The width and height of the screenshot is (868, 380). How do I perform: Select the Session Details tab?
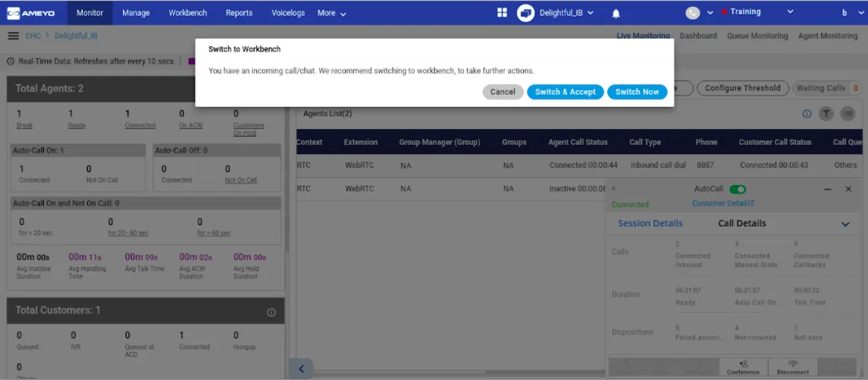coord(650,223)
